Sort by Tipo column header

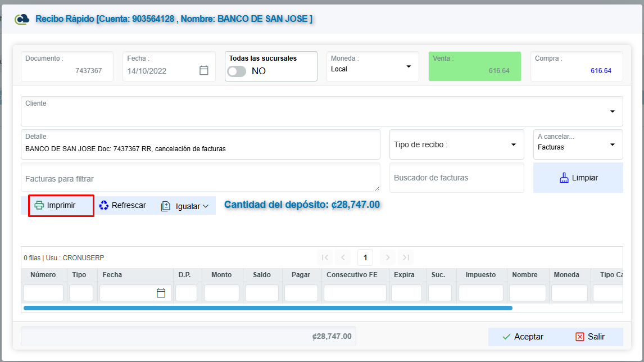[79, 274]
